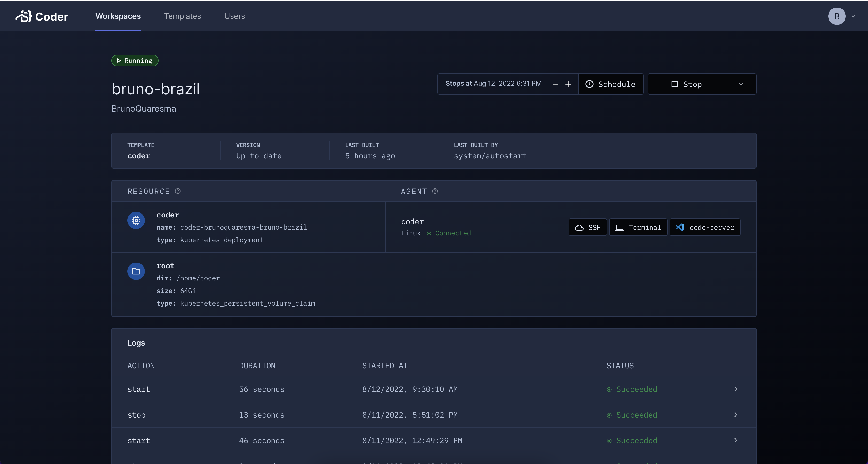Expand more workspace actions dropdown arrow

pyautogui.click(x=741, y=84)
